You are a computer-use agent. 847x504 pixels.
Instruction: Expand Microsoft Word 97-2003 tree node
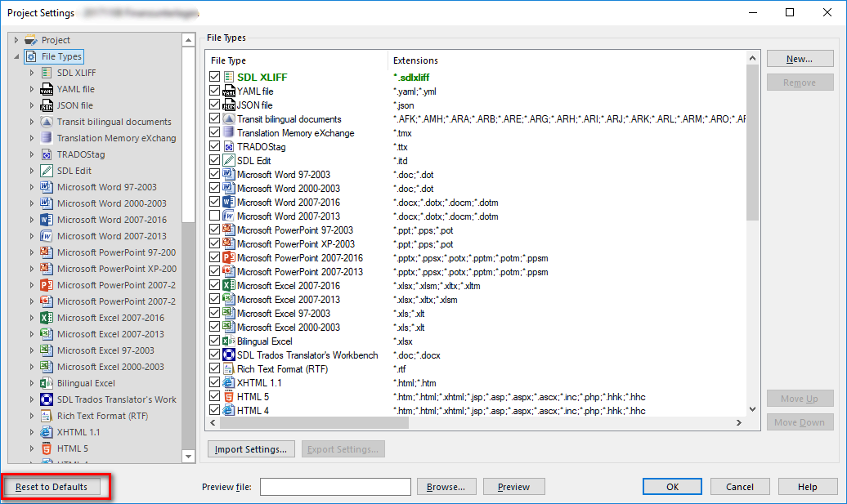[x=31, y=187]
